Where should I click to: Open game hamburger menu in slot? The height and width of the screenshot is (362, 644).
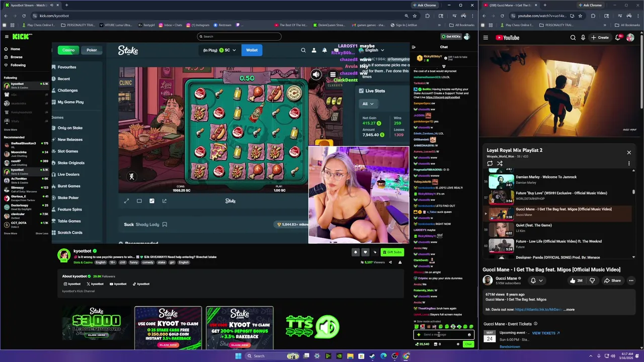pos(333,75)
